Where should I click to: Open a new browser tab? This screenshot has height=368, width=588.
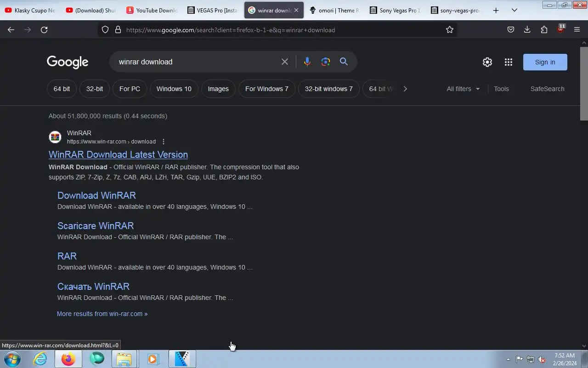pyautogui.click(x=496, y=10)
